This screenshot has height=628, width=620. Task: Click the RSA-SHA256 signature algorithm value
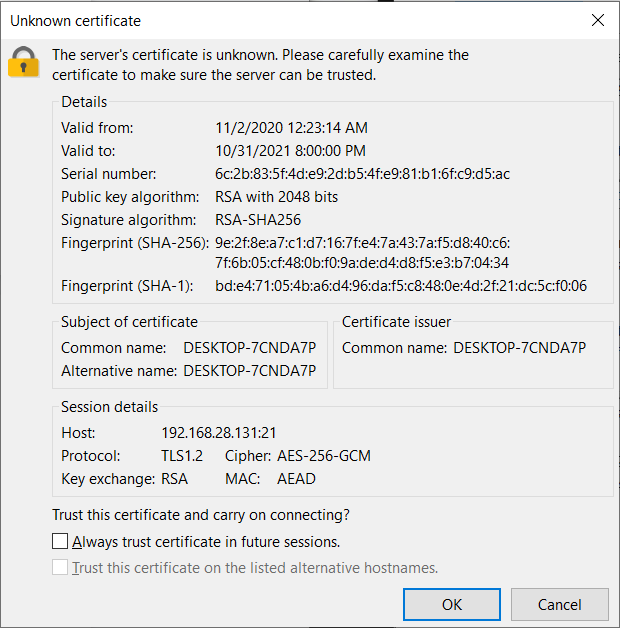coord(258,220)
